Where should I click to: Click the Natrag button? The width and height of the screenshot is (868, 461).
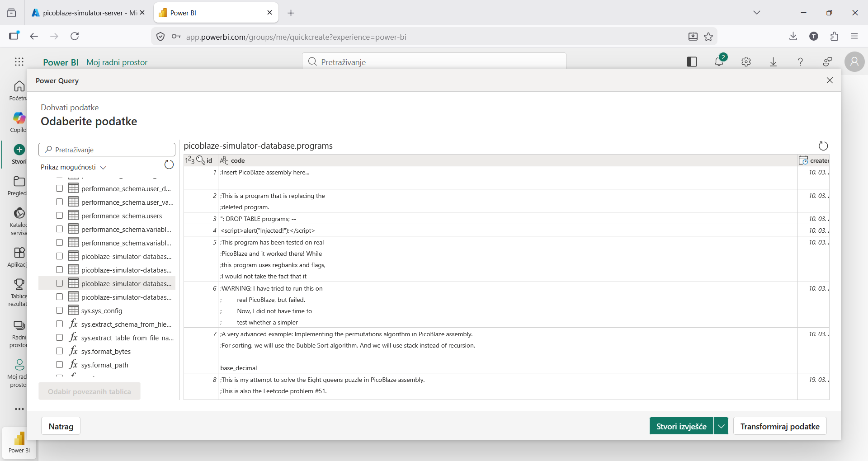point(61,426)
